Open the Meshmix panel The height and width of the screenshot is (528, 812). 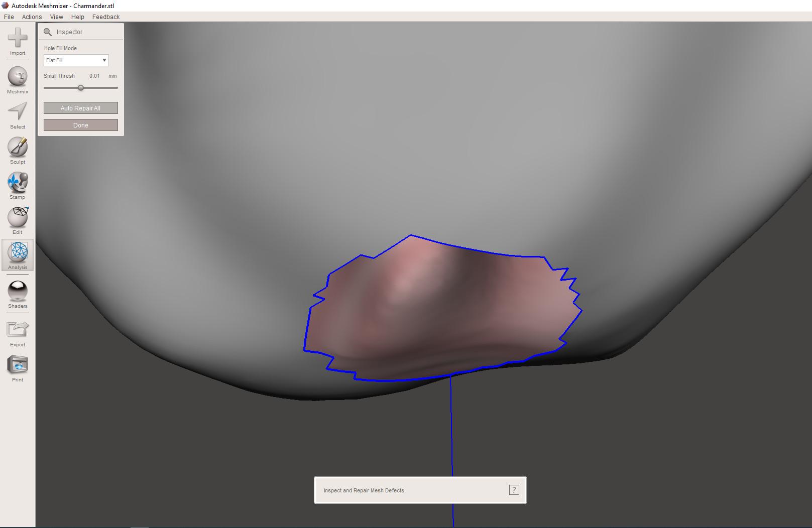pos(18,80)
